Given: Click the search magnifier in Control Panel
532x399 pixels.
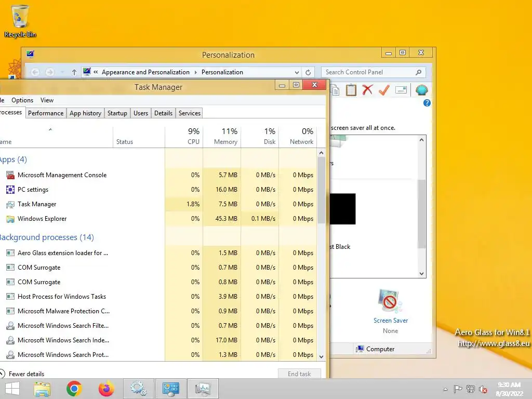Looking at the screenshot, I should pos(418,72).
